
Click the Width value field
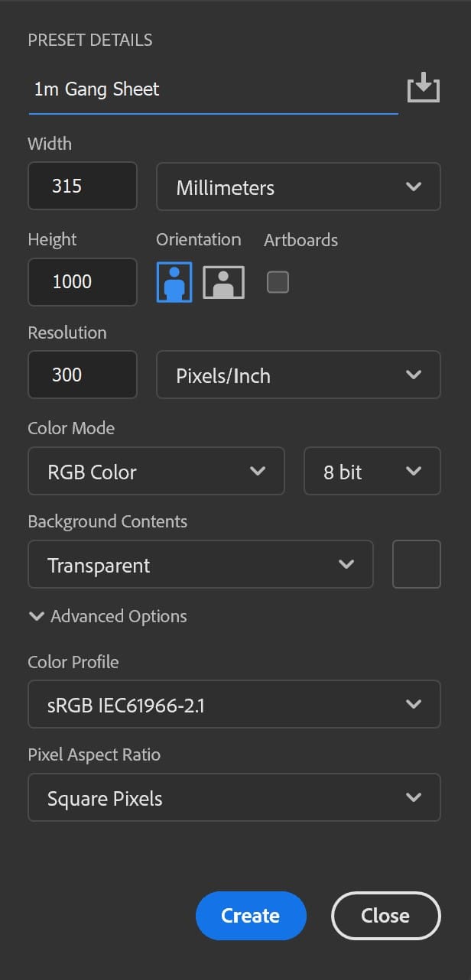[x=82, y=186]
